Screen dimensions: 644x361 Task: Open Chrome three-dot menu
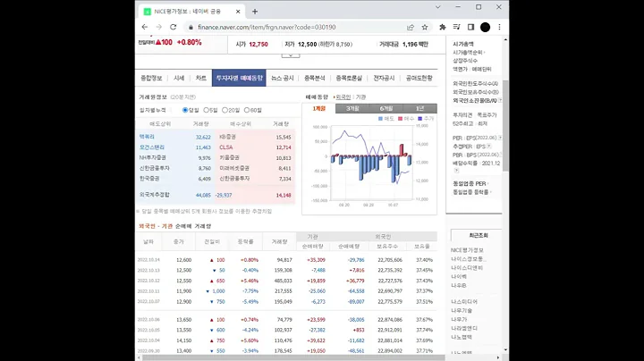click(499, 27)
